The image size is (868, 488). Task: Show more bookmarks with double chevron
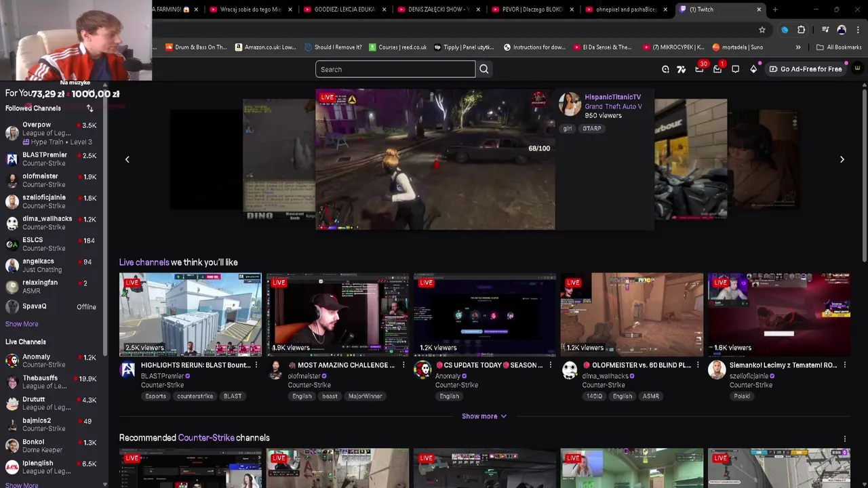coord(798,47)
